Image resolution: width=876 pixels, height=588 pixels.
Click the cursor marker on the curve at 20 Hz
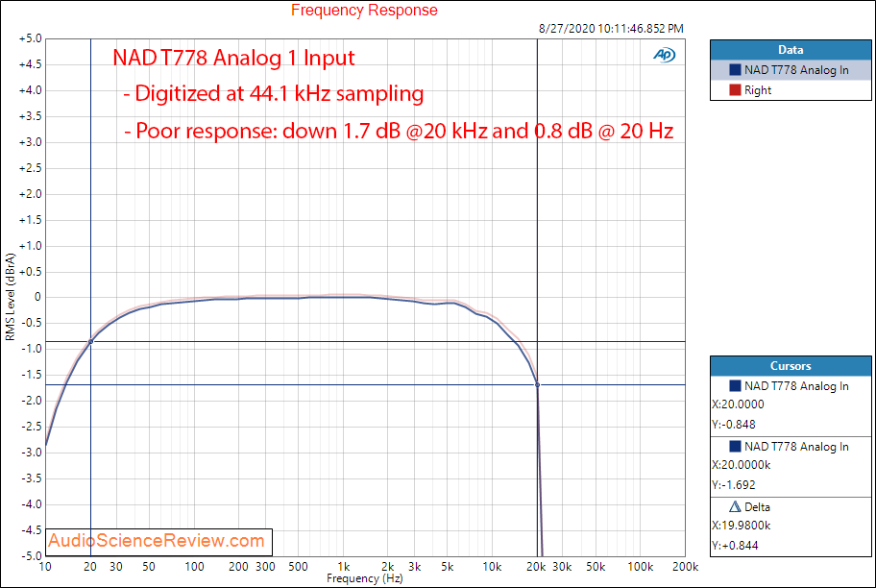90,341
